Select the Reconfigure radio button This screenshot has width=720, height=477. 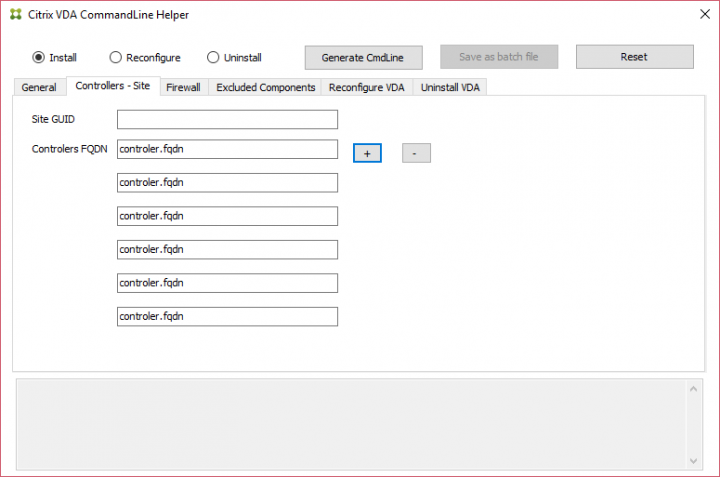pyautogui.click(x=115, y=57)
